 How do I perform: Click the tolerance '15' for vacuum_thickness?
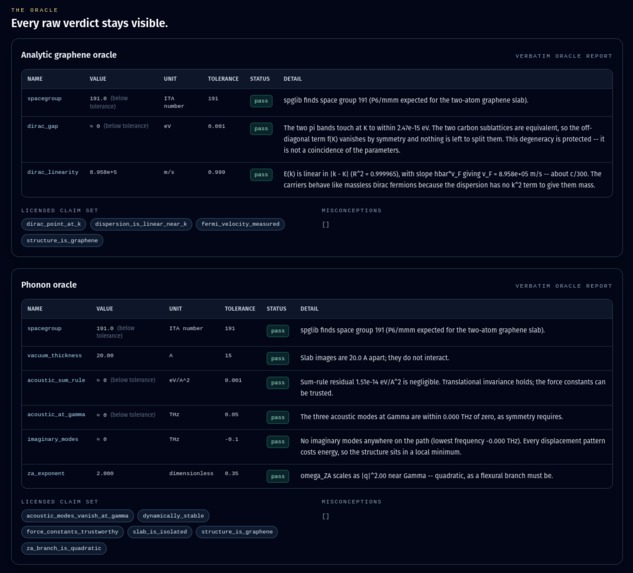point(228,356)
